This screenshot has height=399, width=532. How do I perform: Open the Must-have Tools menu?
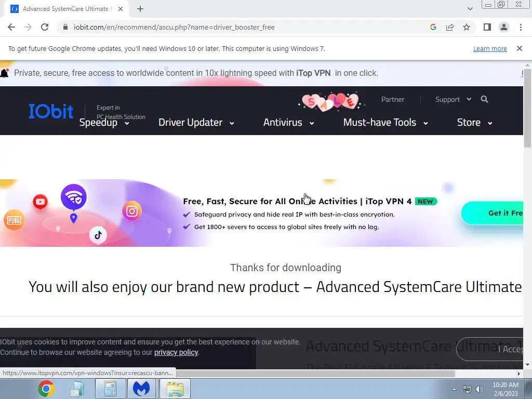[380, 123]
